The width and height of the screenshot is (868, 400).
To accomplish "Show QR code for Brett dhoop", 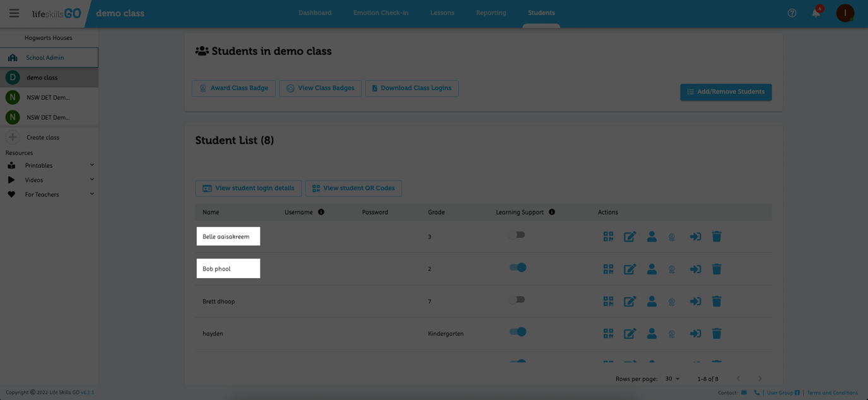I will pyautogui.click(x=608, y=302).
